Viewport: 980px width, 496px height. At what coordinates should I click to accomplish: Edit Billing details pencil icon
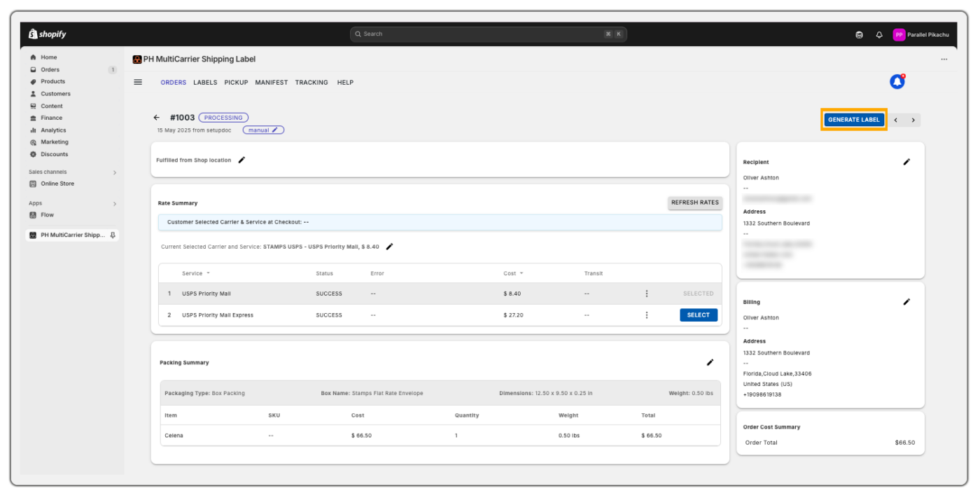click(906, 302)
